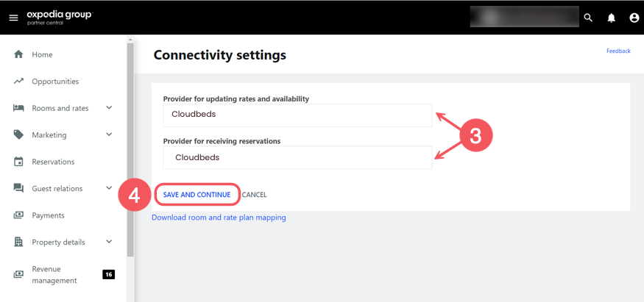Viewport: 644px width, 302px height.
Task: Open the user account profile icon
Action: 634,18
